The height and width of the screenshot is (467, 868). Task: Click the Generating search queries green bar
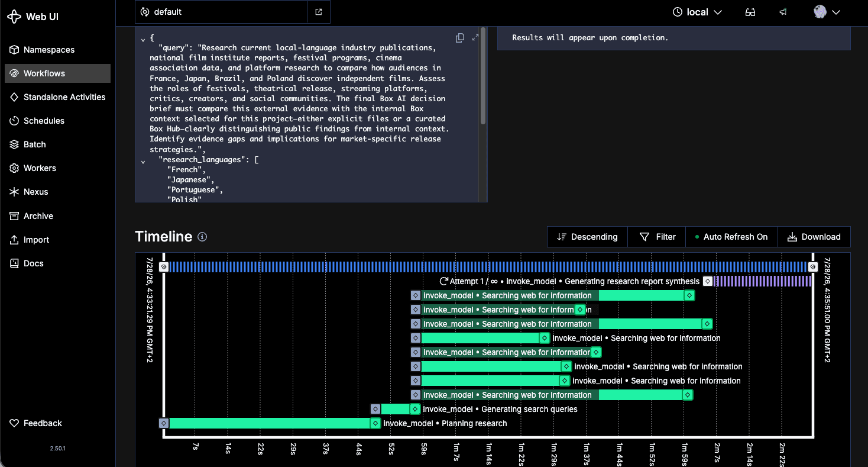(396, 409)
